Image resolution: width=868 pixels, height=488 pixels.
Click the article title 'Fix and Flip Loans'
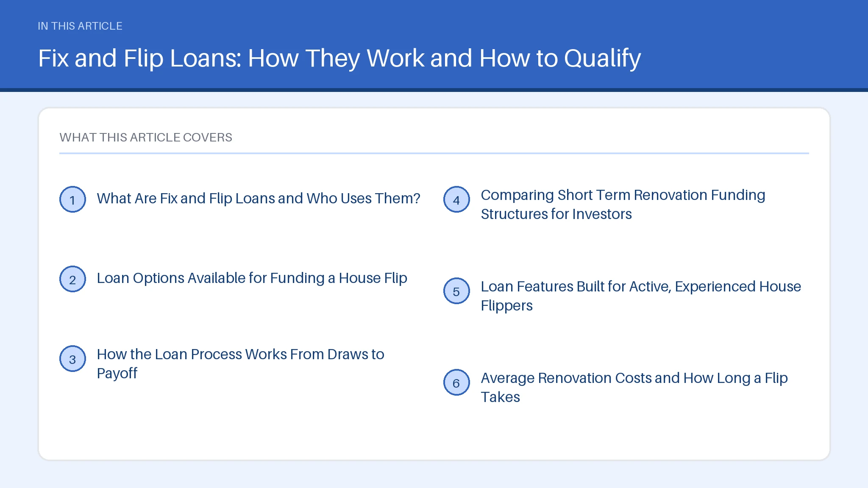click(339, 58)
